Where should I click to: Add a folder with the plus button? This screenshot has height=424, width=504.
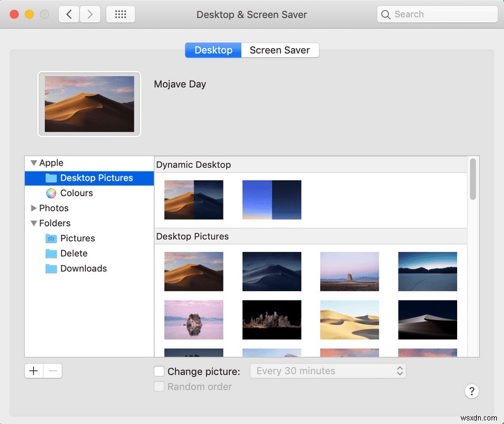pyautogui.click(x=34, y=370)
